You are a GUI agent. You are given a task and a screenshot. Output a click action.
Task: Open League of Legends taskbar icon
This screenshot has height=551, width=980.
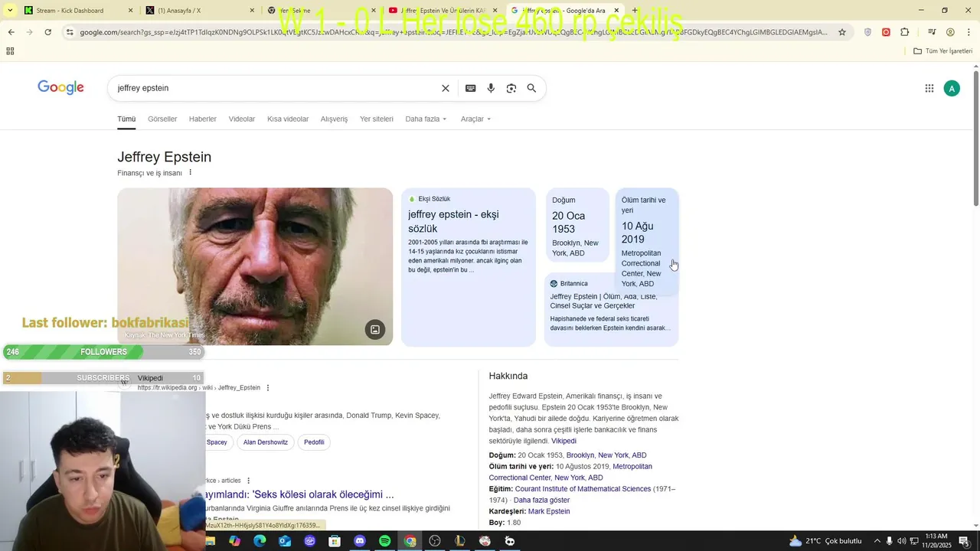tap(460, 541)
